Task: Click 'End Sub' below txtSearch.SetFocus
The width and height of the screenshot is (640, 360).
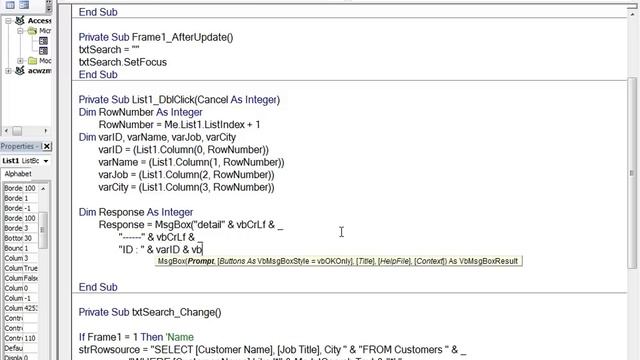Action: point(98,75)
